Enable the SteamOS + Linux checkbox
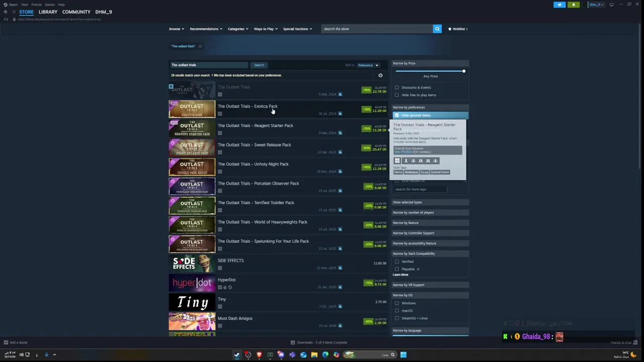Screen dimensions: 644x362 [397, 318]
